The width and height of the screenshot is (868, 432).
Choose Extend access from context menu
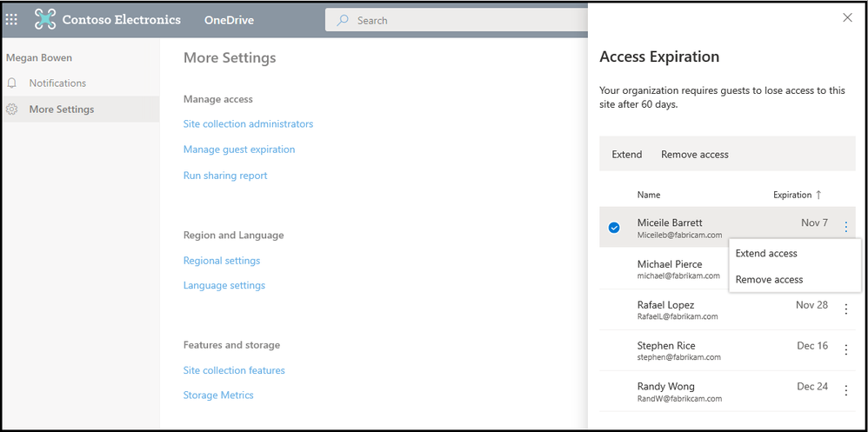click(x=766, y=254)
